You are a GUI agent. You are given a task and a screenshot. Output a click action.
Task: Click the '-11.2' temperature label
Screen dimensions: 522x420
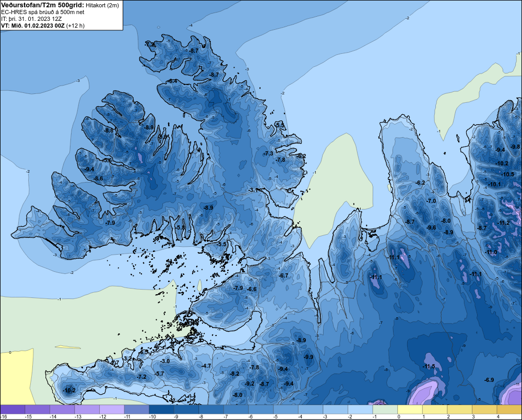pos(503,223)
